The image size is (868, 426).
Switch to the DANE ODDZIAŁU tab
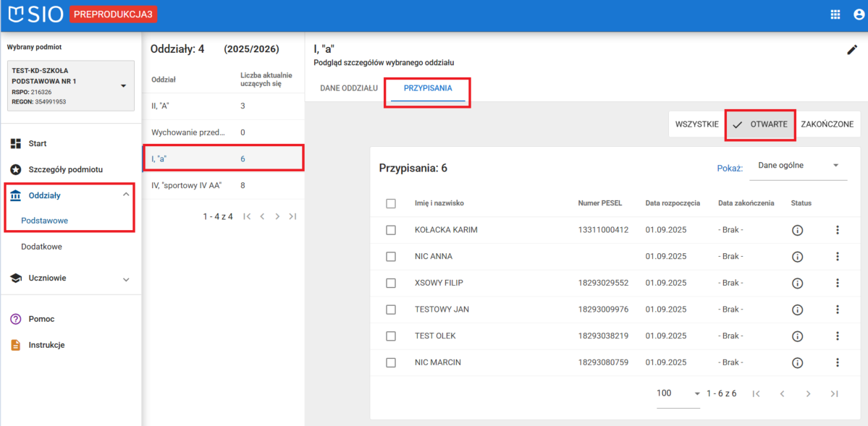coord(349,88)
